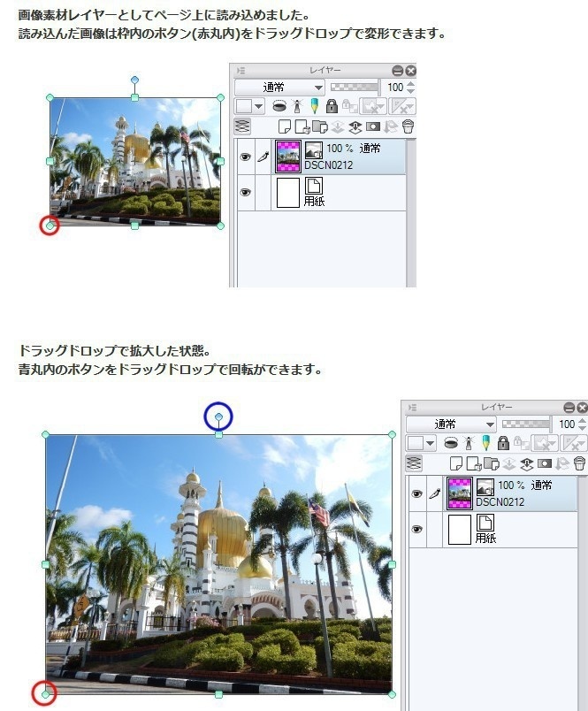Lock transparent pixels icon in upper panel

(349, 106)
